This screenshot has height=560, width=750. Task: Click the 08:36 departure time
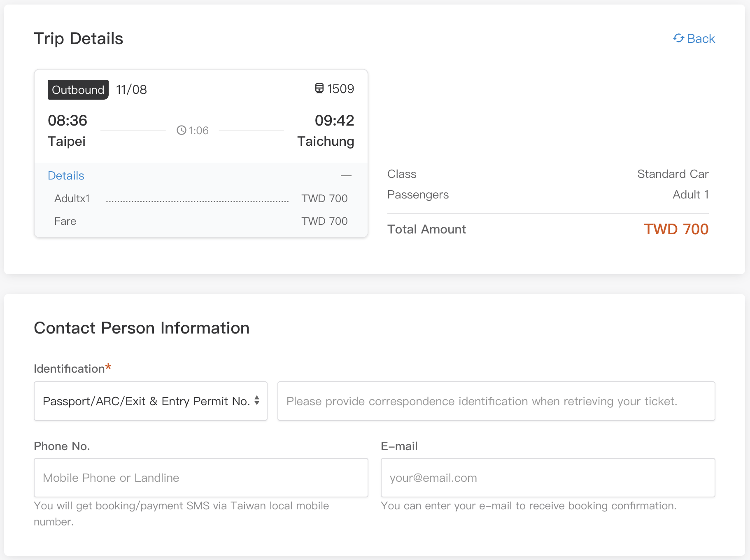click(x=68, y=121)
